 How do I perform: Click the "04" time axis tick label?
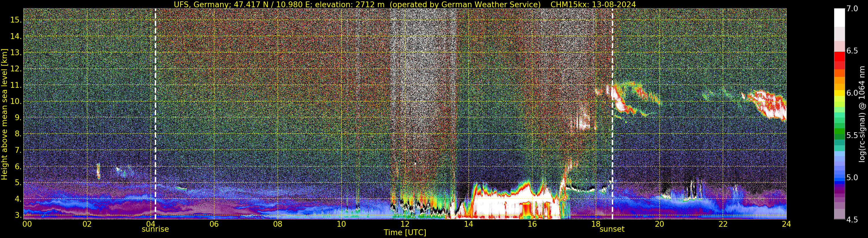coord(150,224)
